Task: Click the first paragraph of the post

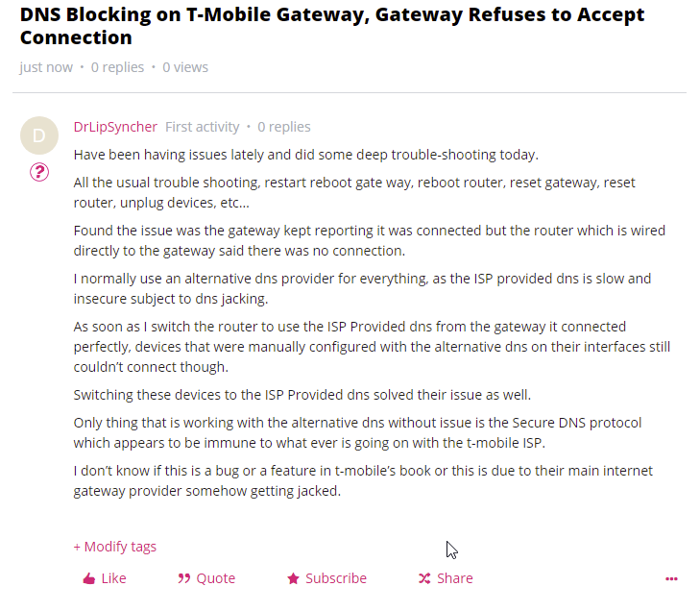Action: [x=305, y=155]
